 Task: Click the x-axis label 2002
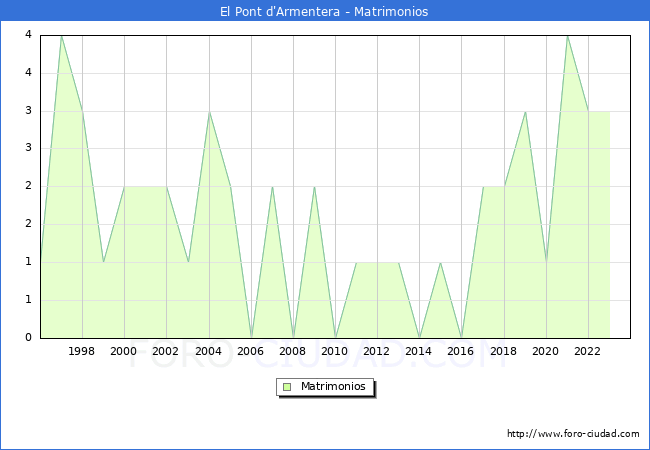pos(165,351)
